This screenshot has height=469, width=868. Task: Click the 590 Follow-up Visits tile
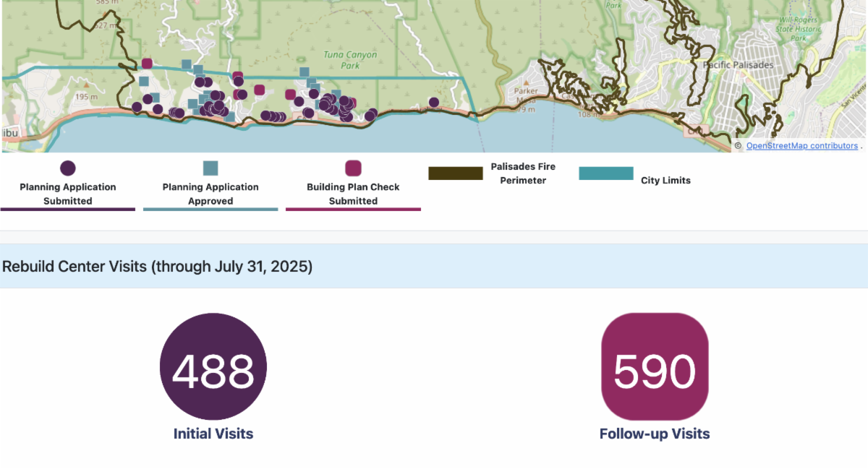pyautogui.click(x=655, y=366)
